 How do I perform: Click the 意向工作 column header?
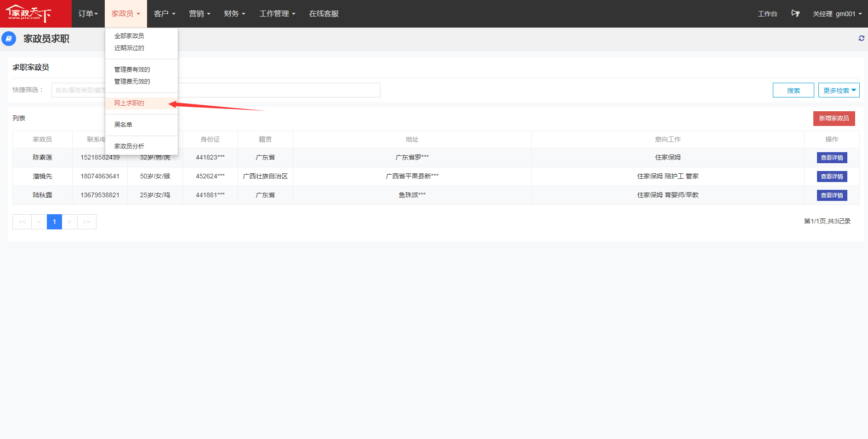(668, 139)
